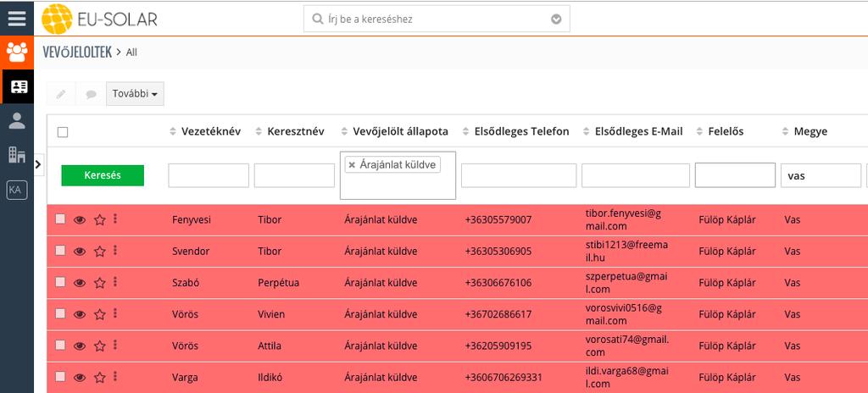868x393 pixels.
Task: View details of Svendor Tibor via eye icon
Action: [80, 252]
